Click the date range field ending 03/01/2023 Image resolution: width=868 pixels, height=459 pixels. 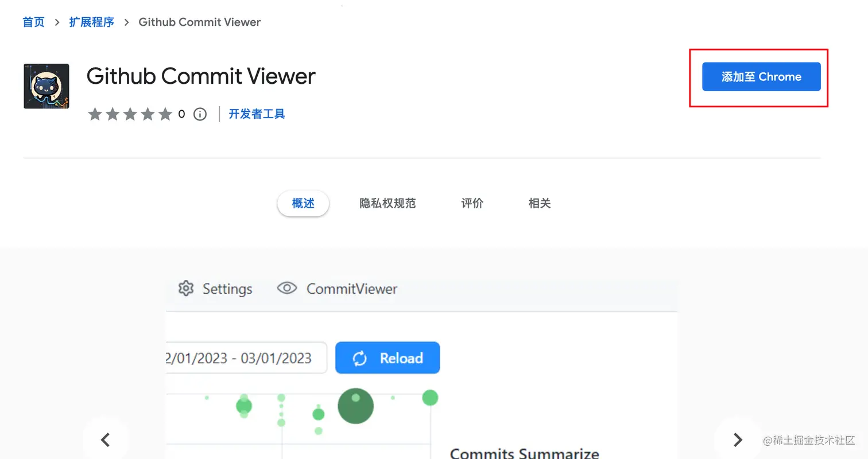(246, 358)
